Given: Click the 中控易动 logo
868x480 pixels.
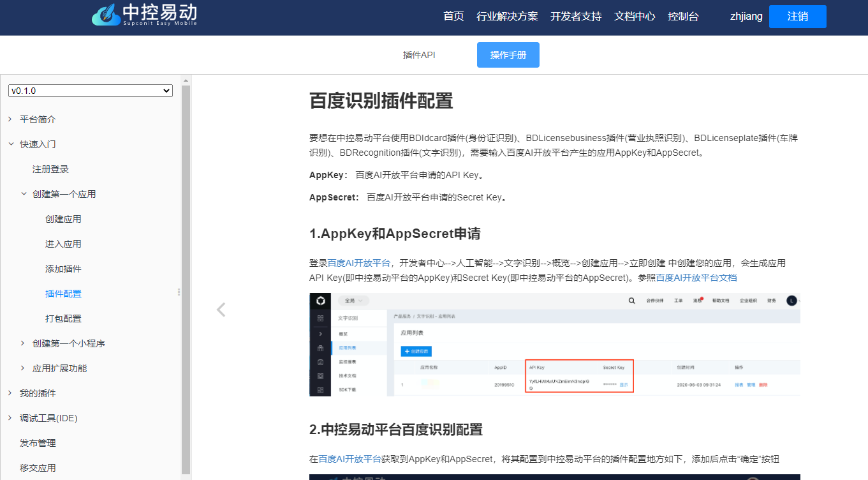Looking at the screenshot, I should pos(144,15).
